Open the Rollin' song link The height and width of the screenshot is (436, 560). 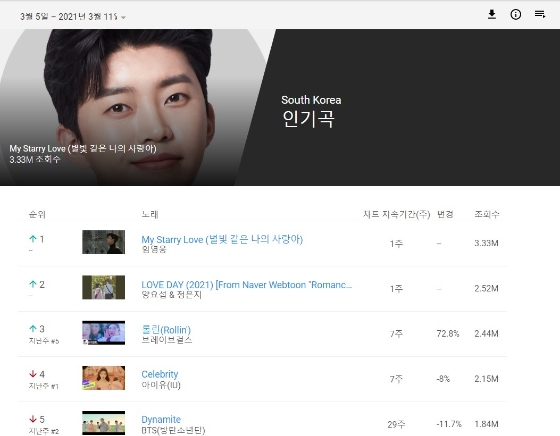166,330
